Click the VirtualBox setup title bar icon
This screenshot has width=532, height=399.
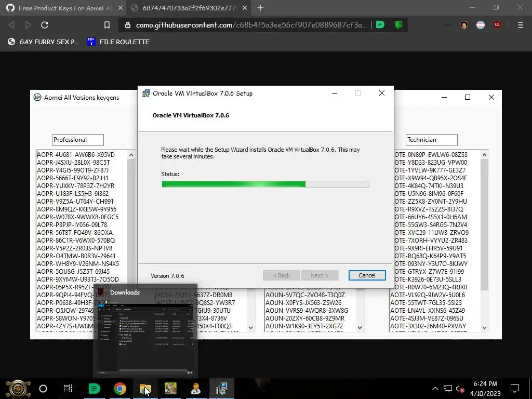[x=146, y=93]
